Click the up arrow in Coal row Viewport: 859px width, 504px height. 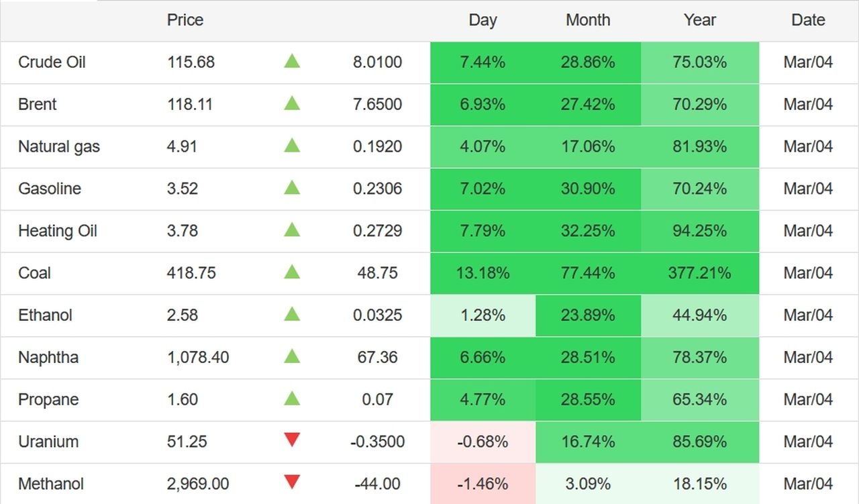pyautogui.click(x=292, y=272)
